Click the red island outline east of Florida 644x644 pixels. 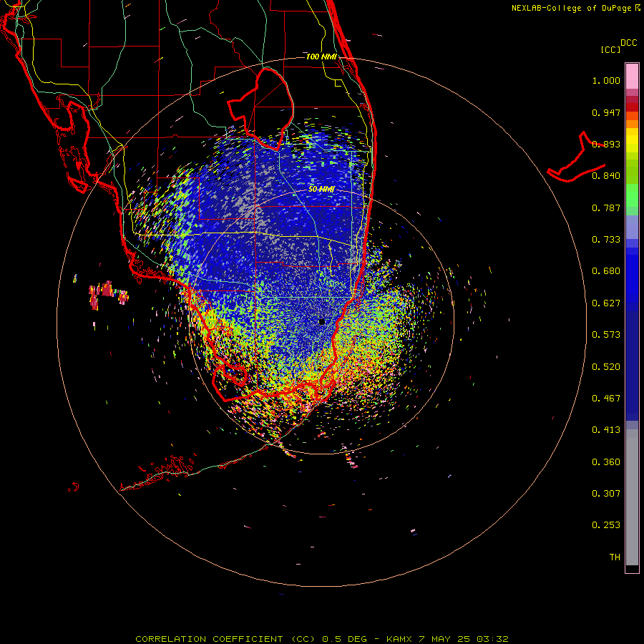(577, 158)
